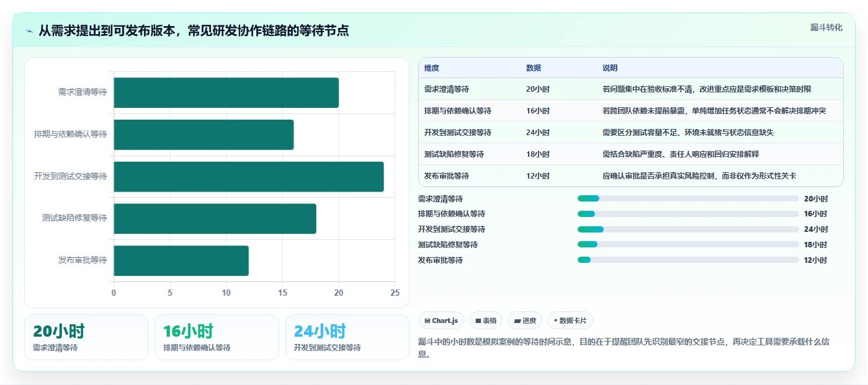Click the description starting 若问题集中在验收标准不清
Image resolution: width=868 pixels, height=385 pixels.
(x=707, y=89)
